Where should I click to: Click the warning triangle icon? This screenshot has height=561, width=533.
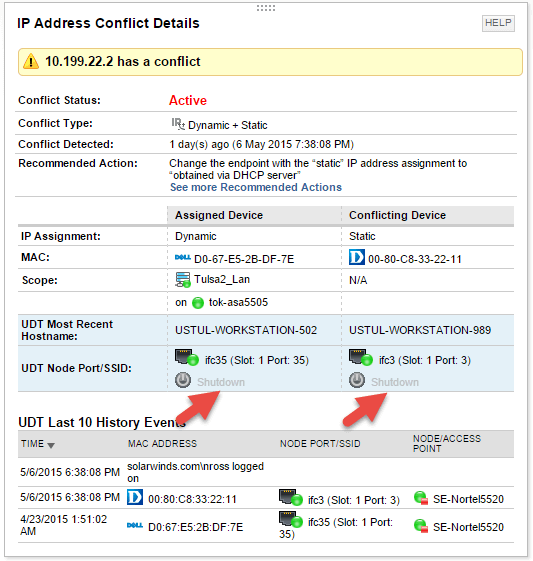pyautogui.click(x=31, y=62)
